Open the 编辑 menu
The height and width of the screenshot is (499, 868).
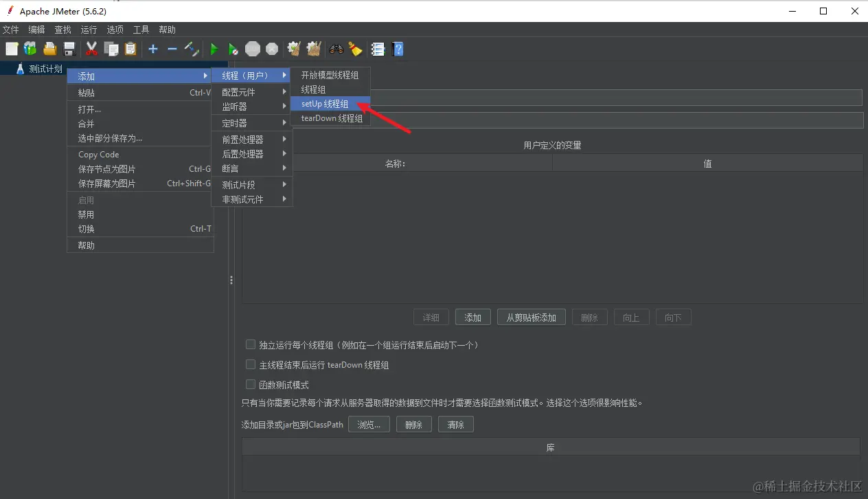36,30
